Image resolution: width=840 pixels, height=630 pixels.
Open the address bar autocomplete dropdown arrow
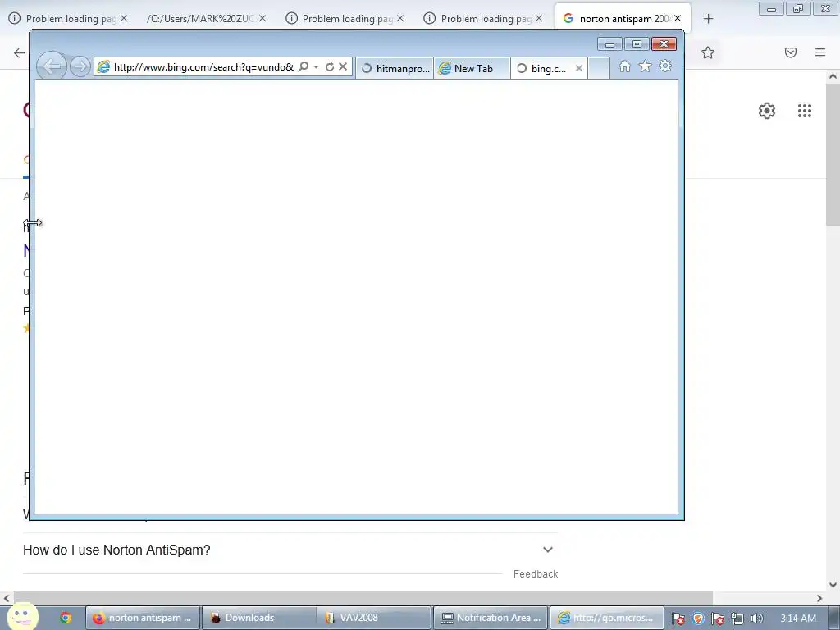point(316,67)
